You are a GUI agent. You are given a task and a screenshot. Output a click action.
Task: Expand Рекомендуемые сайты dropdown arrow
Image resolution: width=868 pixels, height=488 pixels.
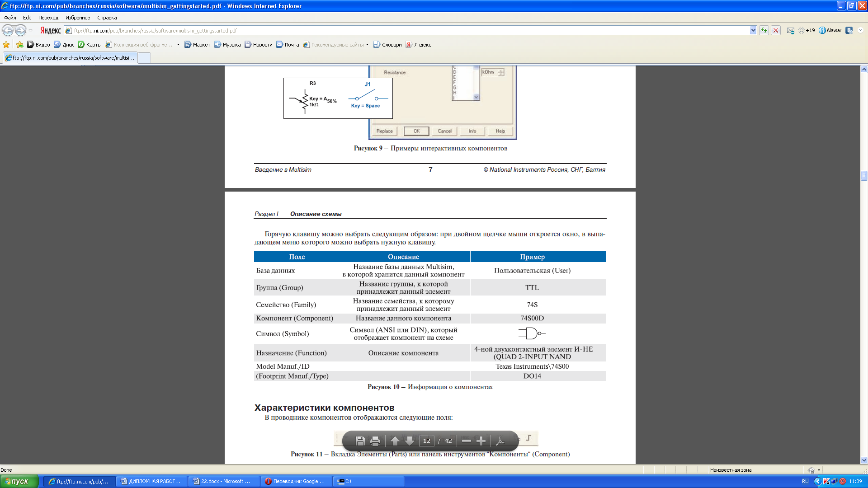[367, 44]
